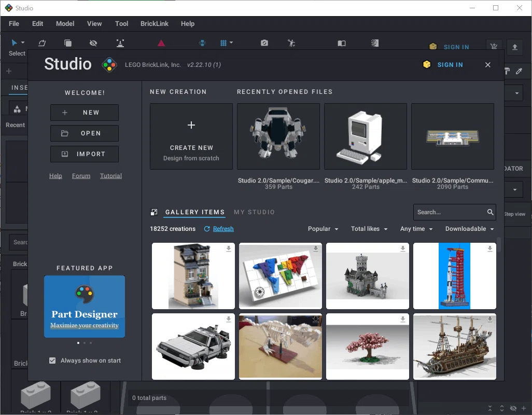
Task: Select first featured app carousel dot
Action: (x=78, y=343)
